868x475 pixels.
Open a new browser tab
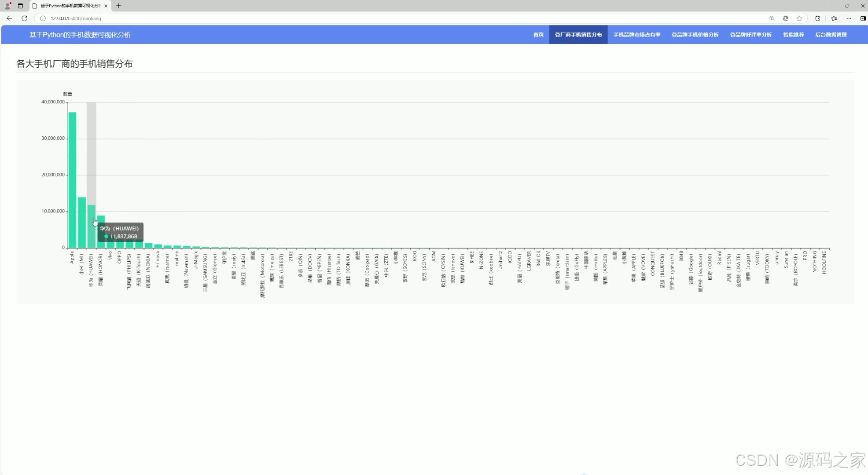[x=118, y=6]
